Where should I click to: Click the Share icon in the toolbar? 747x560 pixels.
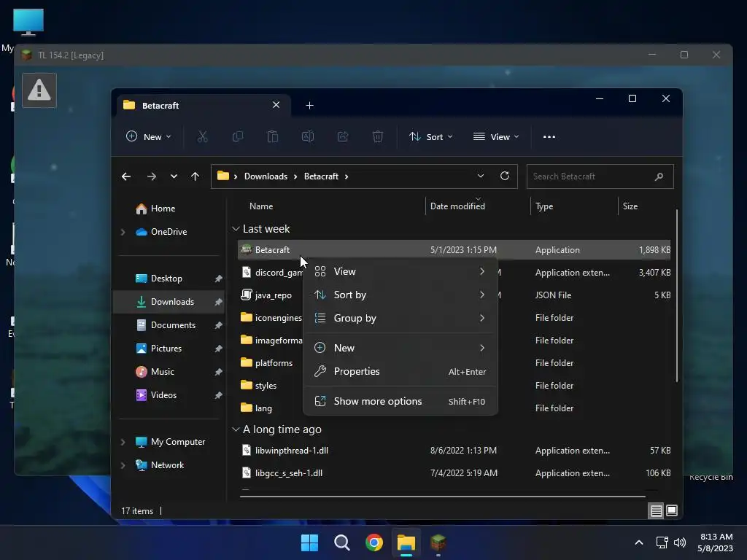pos(343,137)
